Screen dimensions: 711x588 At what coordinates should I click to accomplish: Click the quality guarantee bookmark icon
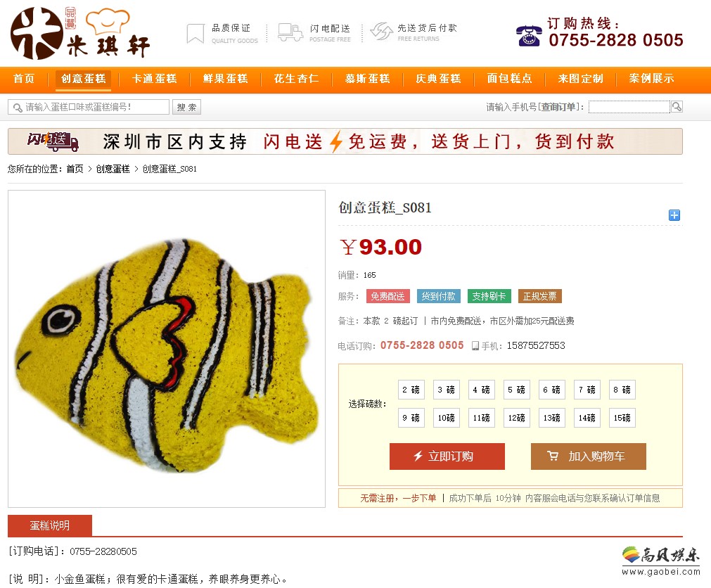click(x=196, y=34)
